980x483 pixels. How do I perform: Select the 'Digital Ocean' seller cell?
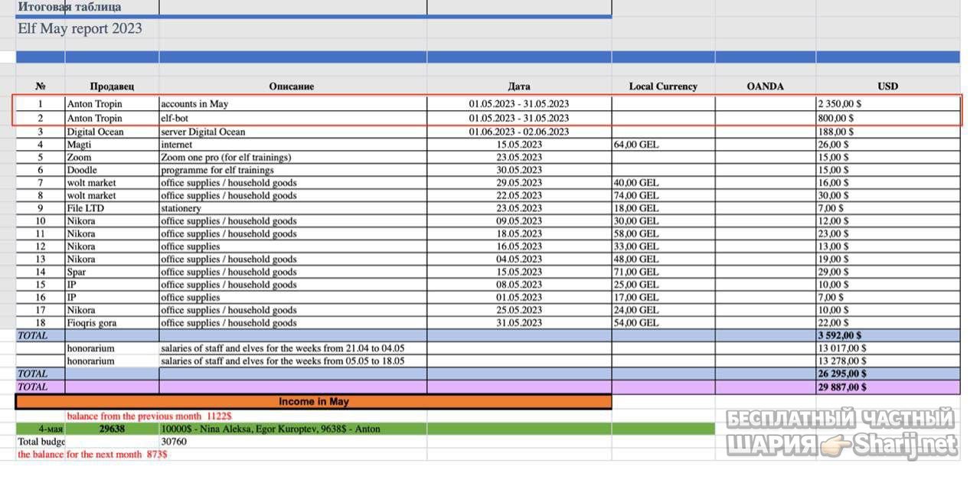[x=112, y=132]
